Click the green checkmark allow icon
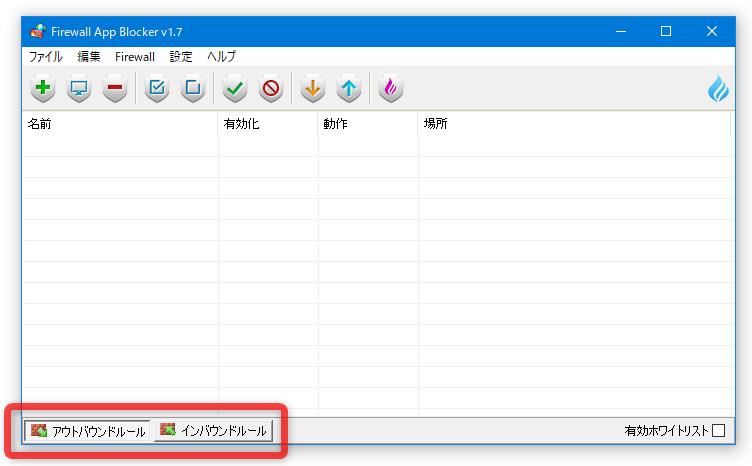752x466 pixels. pos(235,88)
